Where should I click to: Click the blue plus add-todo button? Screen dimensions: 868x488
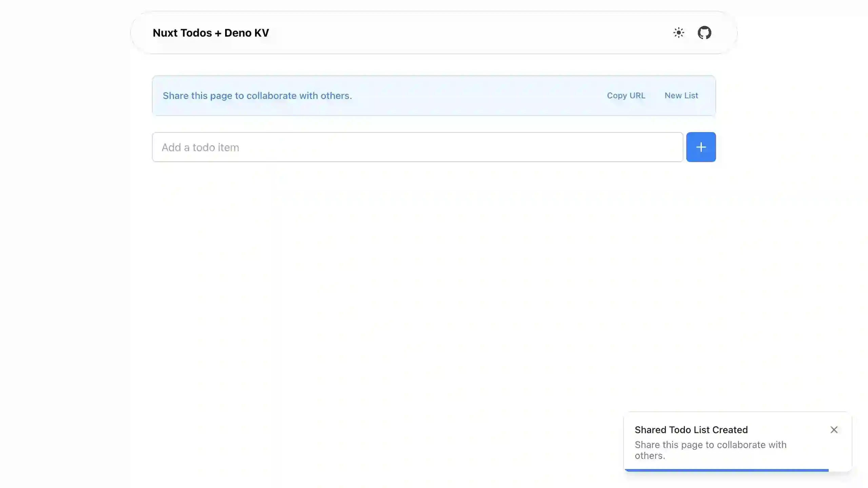(701, 147)
